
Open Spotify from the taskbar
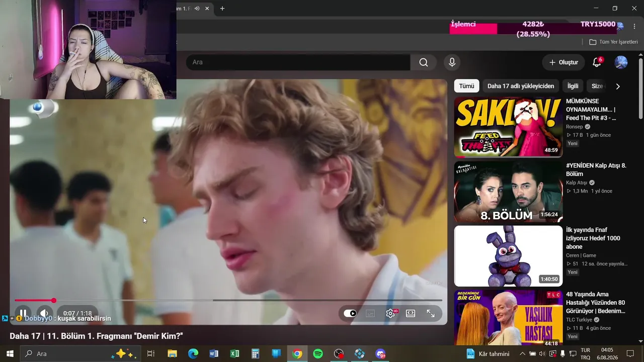coord(318,353)
